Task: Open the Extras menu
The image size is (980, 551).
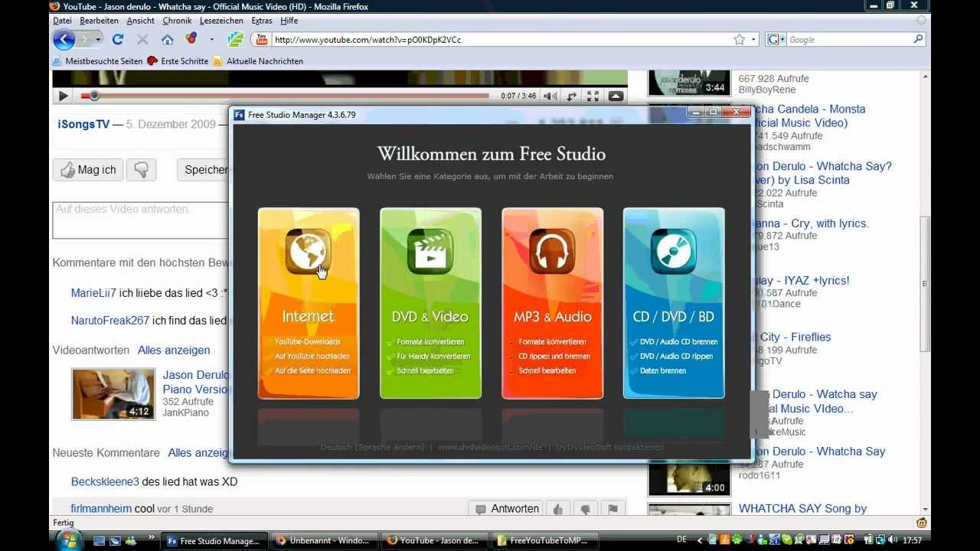Action: click(262, 21)
